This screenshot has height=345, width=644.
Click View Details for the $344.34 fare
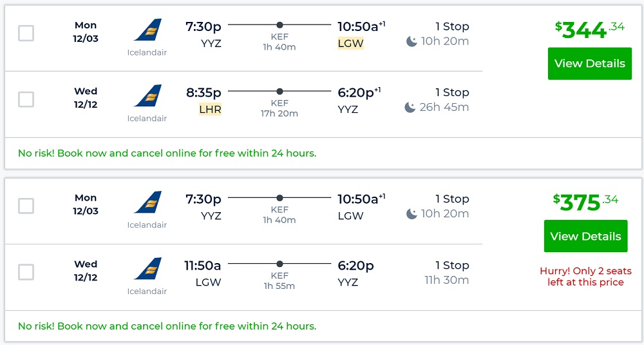pyautogui.click(x=589, y=63)
